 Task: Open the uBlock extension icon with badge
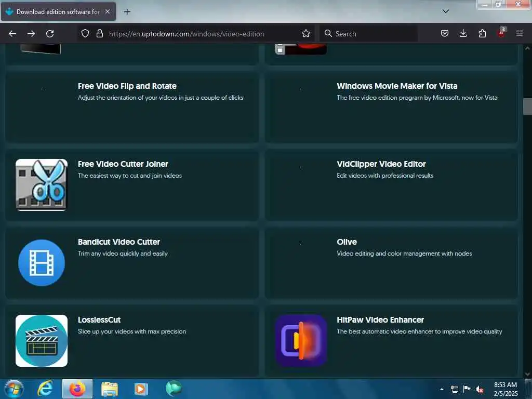pos(501,33)
